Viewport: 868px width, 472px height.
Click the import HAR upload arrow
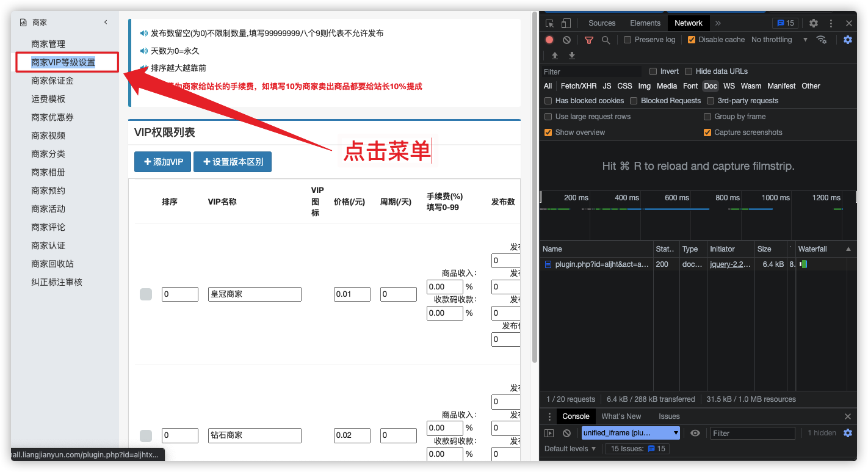coord(555,56)
